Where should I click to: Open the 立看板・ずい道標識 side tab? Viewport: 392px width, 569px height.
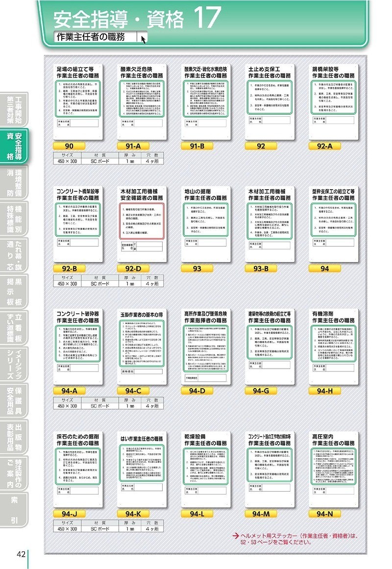click(14, 328)
